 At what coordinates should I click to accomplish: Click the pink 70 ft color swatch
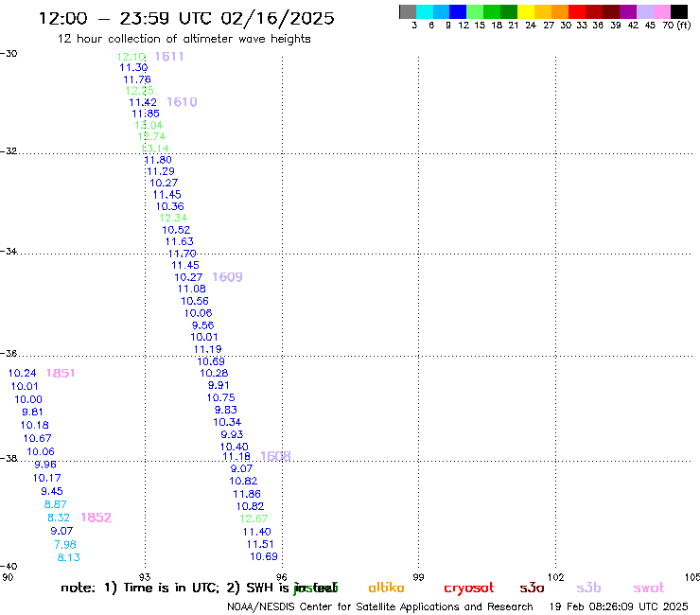[661, 12]
